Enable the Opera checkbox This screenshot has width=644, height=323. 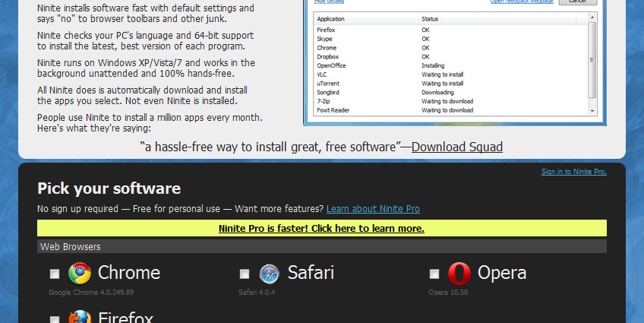click(434, 274)
